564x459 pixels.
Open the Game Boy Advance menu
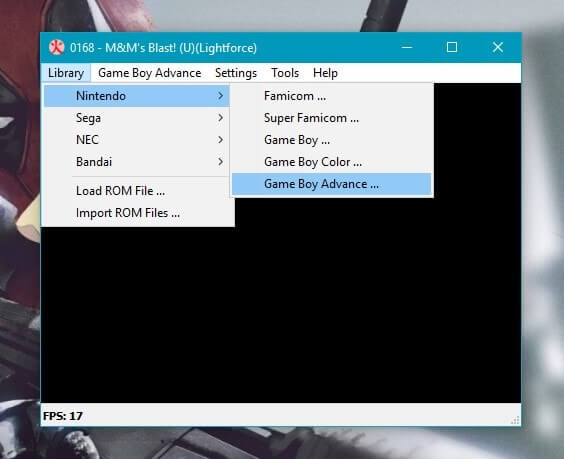[150, 73]
